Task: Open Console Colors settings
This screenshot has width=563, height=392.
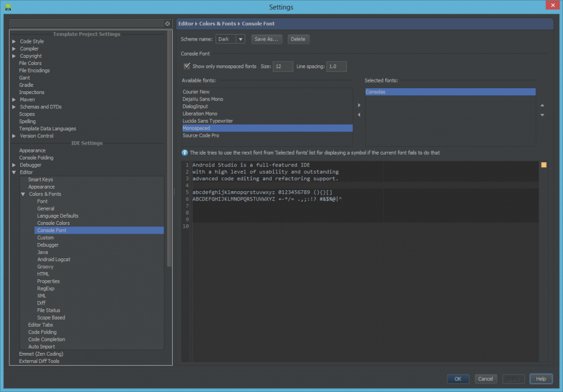Action: point(53,223)
